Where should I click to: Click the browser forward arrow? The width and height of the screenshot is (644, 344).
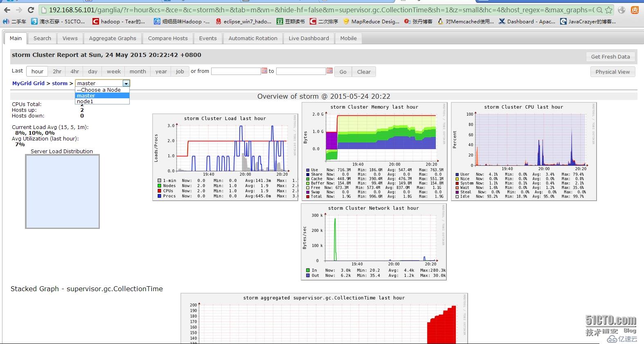pos(19,10)
